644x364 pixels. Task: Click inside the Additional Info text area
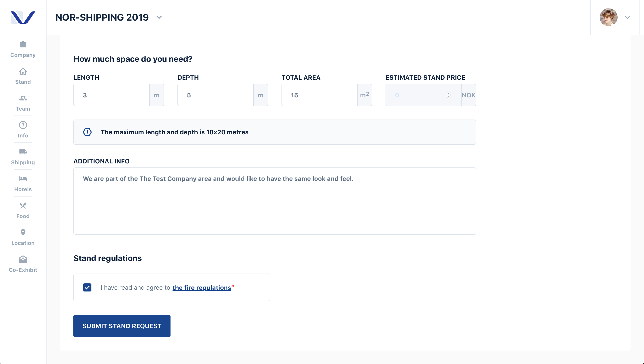(275, 201)
